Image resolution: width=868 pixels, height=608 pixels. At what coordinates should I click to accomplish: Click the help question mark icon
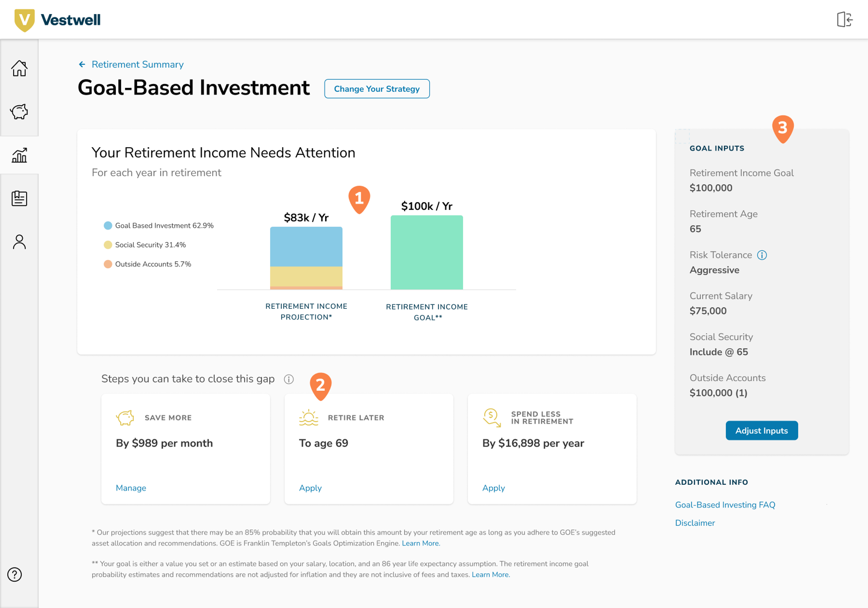click(15, 574)
